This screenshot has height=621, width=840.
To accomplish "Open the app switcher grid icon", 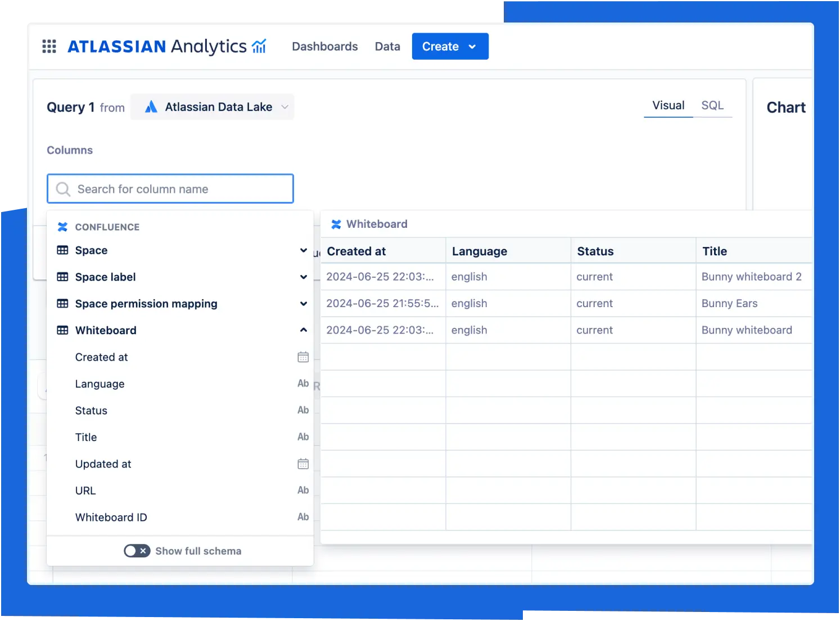I will tap(49, 46).
